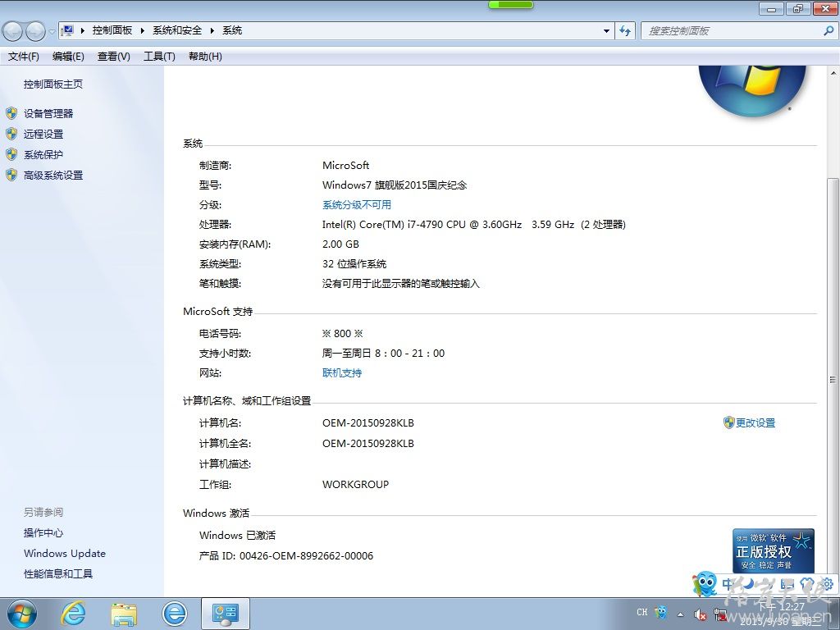
Task: Click the search magnifier icon
Action: coord(829,31)
